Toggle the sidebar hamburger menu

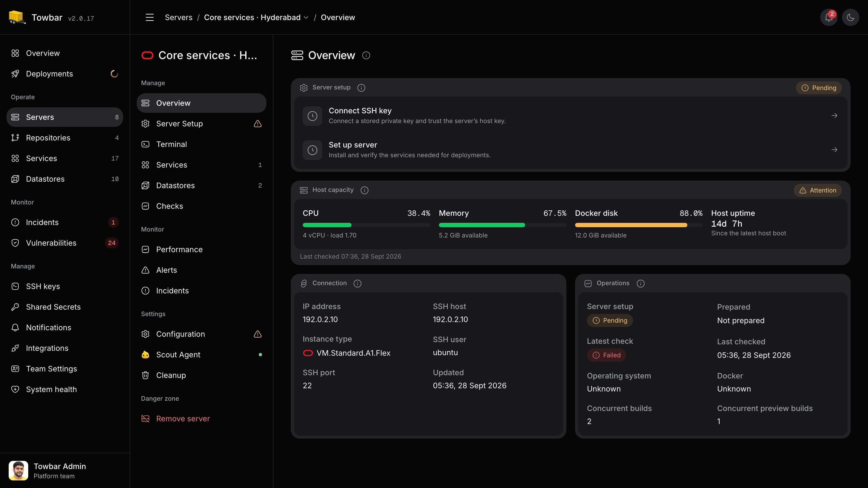[x=150, y=18]
